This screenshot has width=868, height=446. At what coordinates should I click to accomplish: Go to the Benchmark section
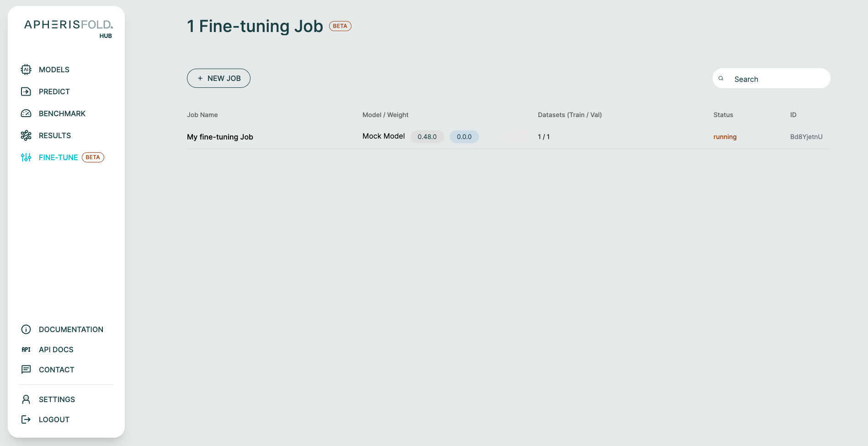click(x=62, y=113)
